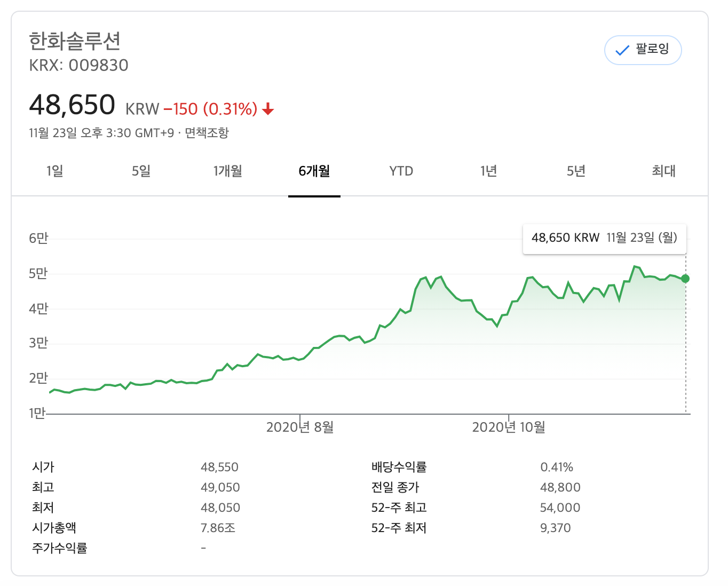The width and height of the screenshot is (728, 586).
Task: Click the KRX: 009830 ticker text
Action: (x=78, y=65)
